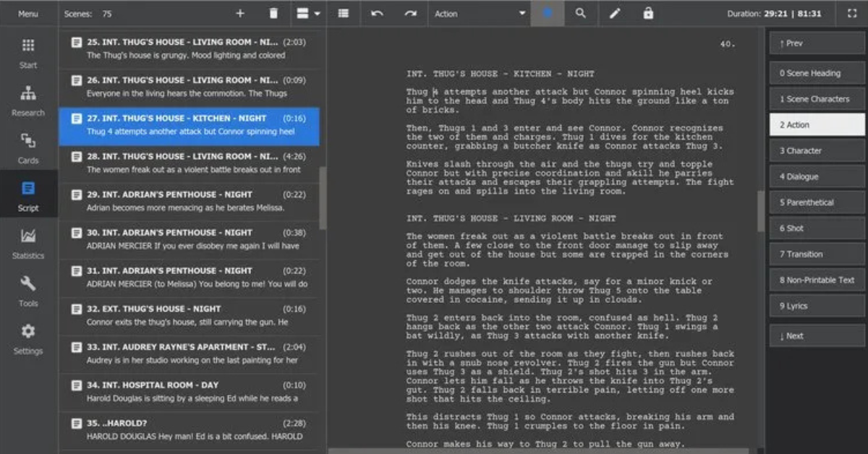The image size is (868, 454).
Task: Select the 3 Character element button
Action: pos(816,150)
